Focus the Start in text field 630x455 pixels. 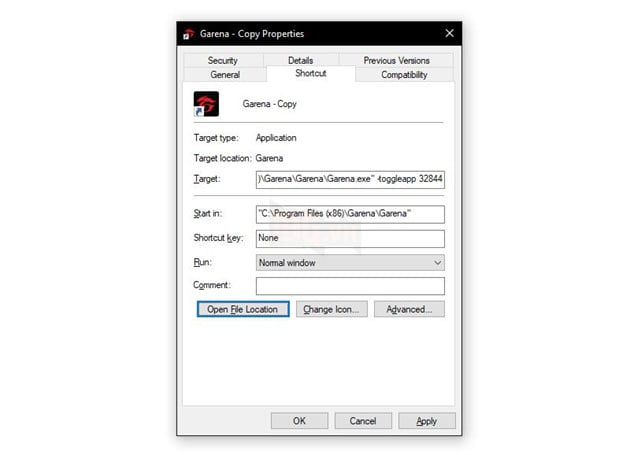(349, 214)
